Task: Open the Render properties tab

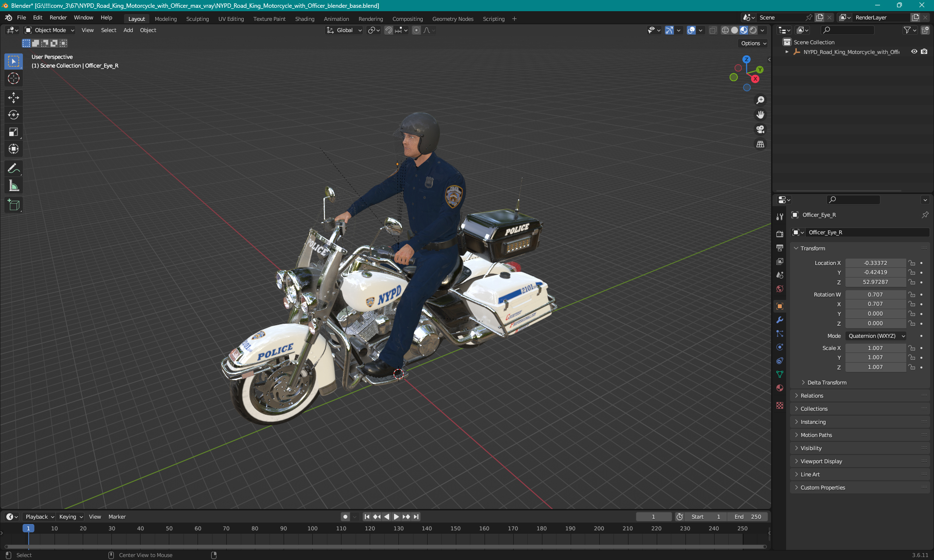Action: coord(780,234)
